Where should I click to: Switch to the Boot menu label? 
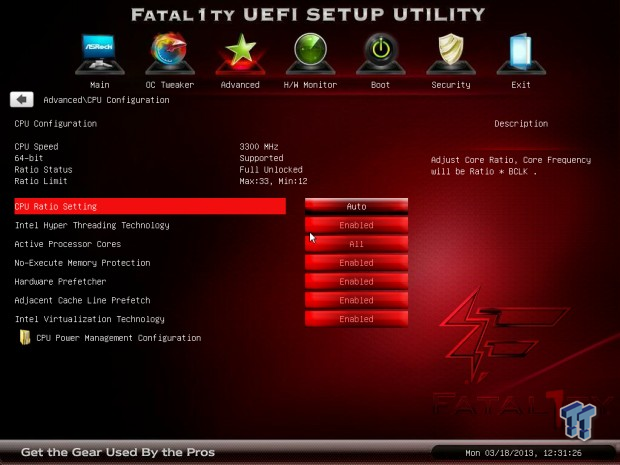pyautogui.click(x=380, y=85)
